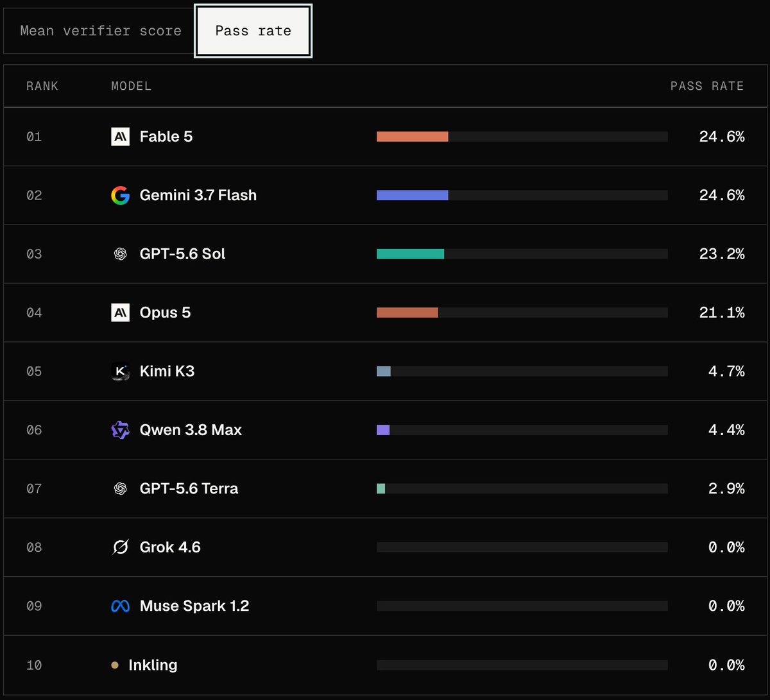
Task: Click rank number 07
Action: click(x=34, y=489)
